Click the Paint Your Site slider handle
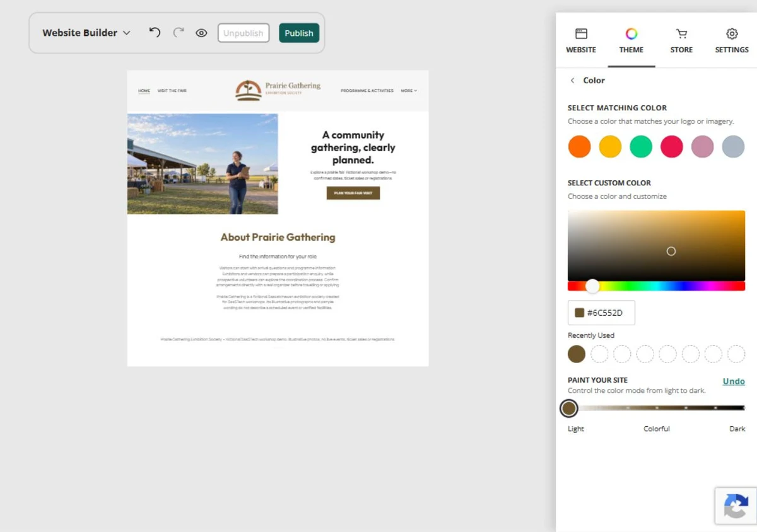This screenshot has height=532, width=757. click(569, 408)
